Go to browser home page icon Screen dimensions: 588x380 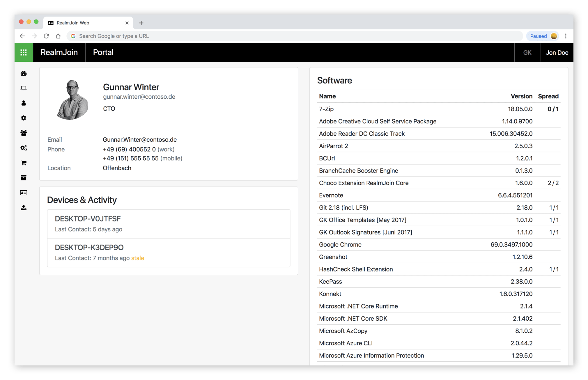click(x=58, y=36)
